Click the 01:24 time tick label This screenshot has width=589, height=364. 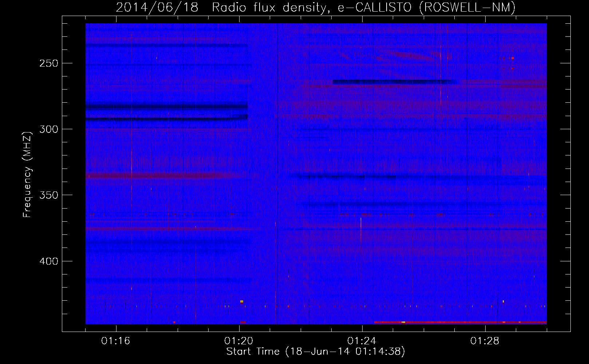point(362,341)
